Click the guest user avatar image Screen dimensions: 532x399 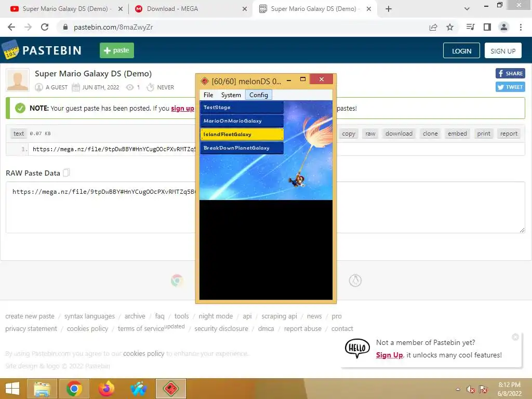18,80
